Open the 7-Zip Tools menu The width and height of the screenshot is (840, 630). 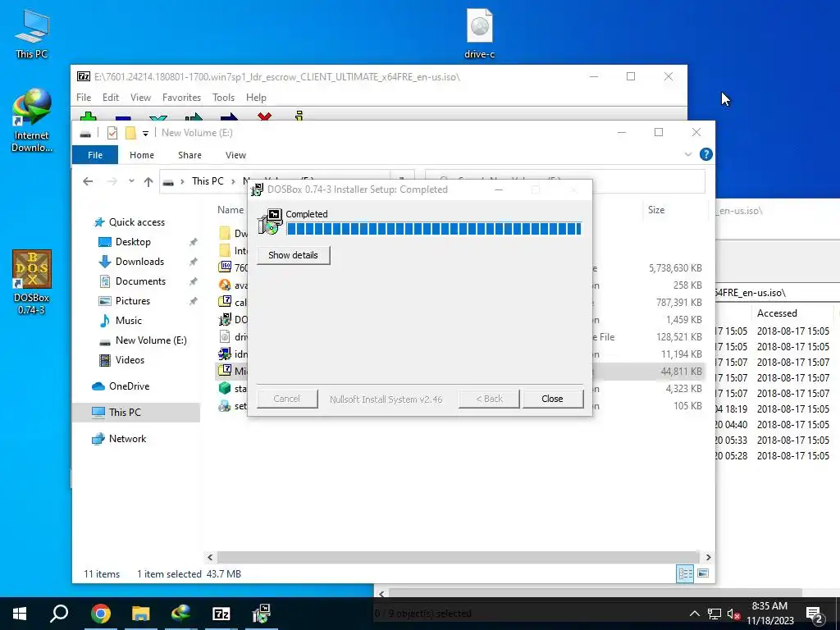pyautogui.click(x=223, y=98)
